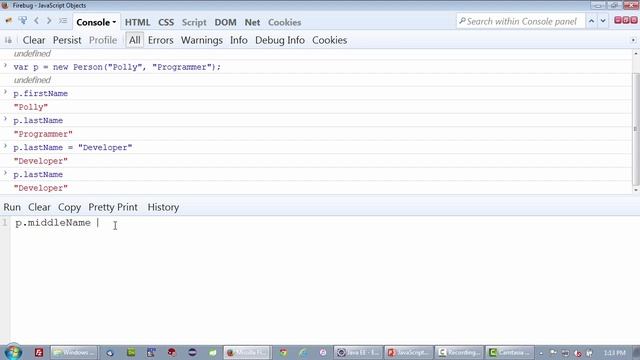Switch to the Mozilla Firefox taskbar button
Image resolution: width=640 pixels, height=360 pixels.
point(247,352)
